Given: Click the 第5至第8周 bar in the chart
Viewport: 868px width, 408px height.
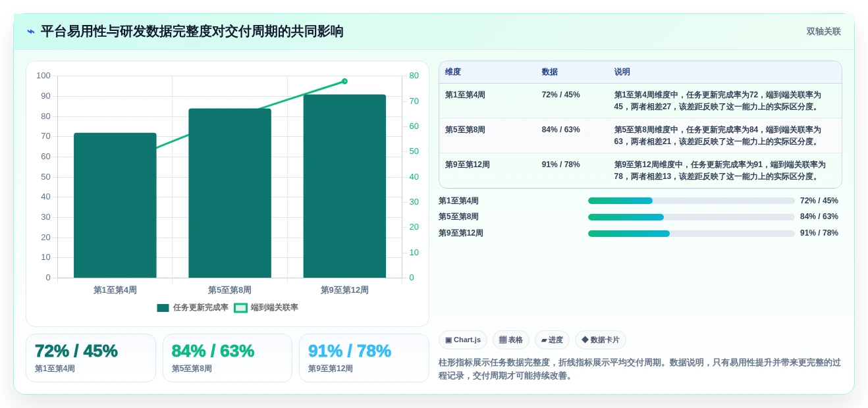Looking at the screenshot, I should (x=230, y=193).
